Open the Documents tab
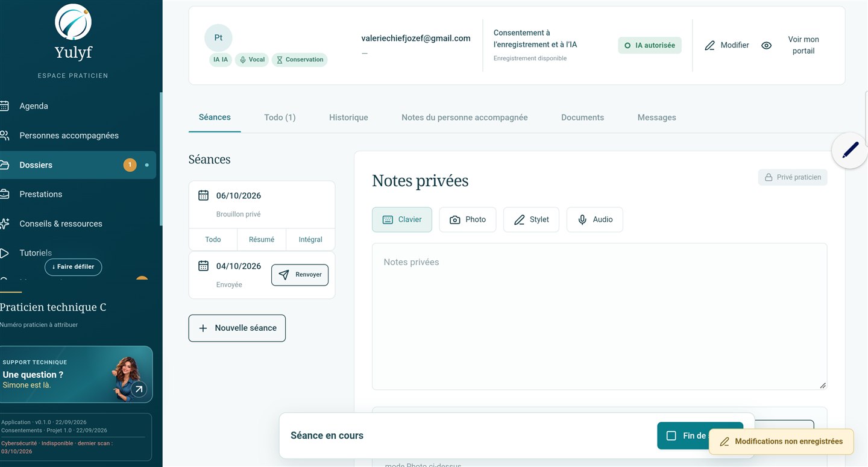 click(582, 118)
